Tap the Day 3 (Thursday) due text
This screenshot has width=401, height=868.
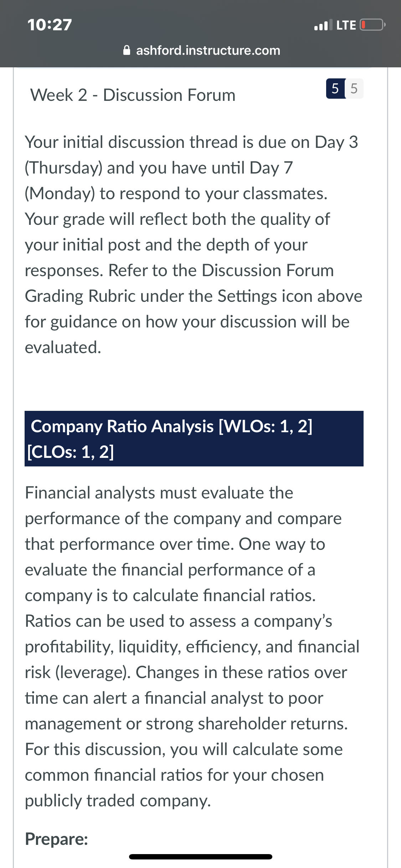pos(191,155)
